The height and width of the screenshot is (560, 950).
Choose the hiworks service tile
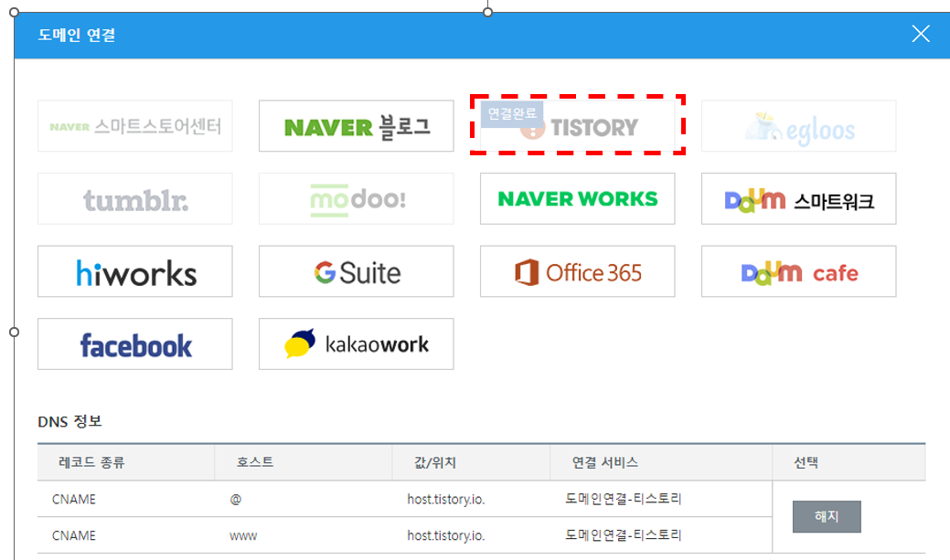click(135, 271)
